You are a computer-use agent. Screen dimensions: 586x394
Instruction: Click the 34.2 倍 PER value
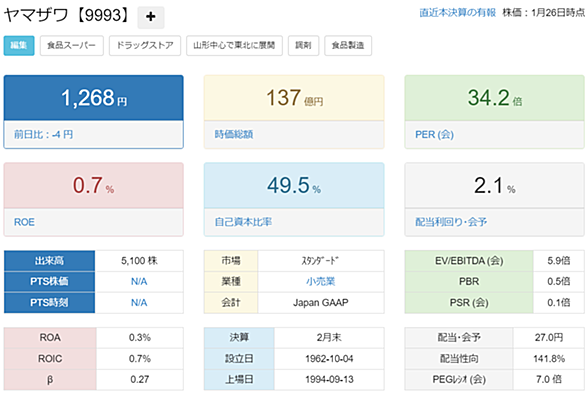coord(495,98)
